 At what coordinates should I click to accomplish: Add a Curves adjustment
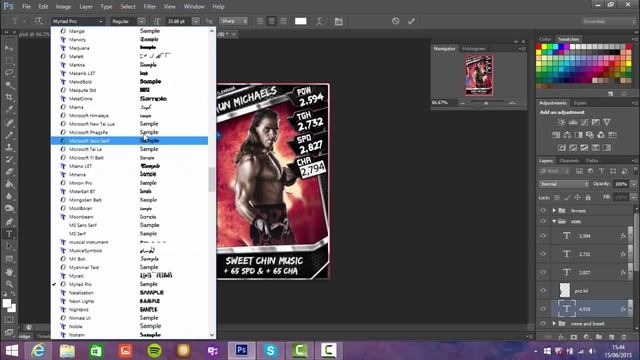[584, 122]
